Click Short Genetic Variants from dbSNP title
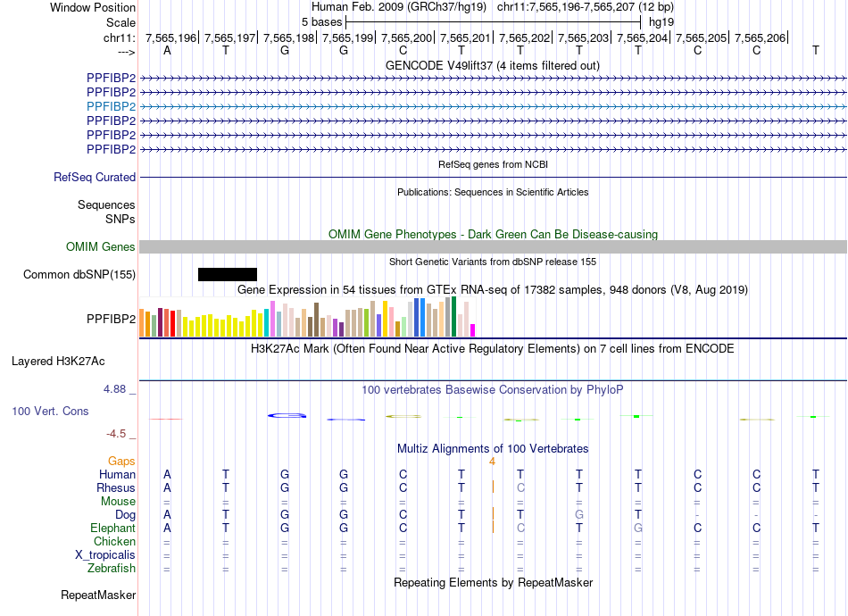 coord(493,262)
